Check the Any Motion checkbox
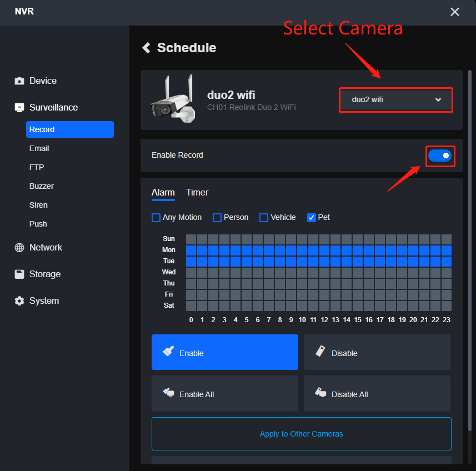Image resolution: width=476 pixels, height=471 pixels. pos(156,218)
